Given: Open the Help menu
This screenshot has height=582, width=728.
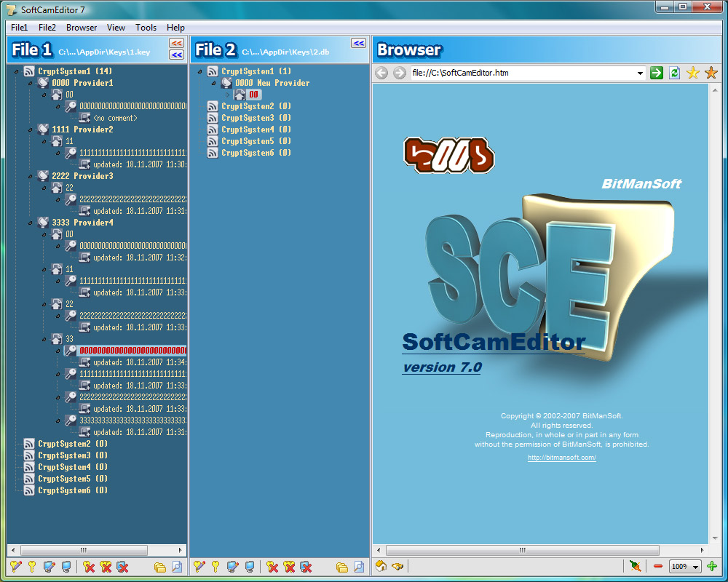Looking at the screenshot, I should tap(175, 28).
